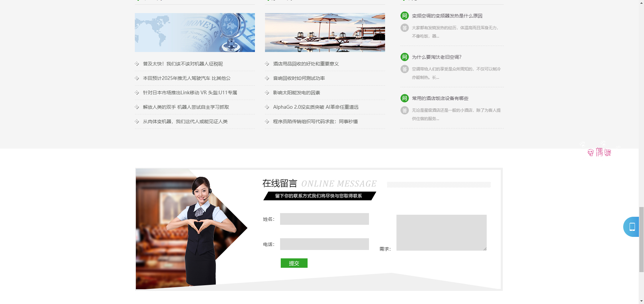The height and width of the screenshot is (304, 644).
Task: Click diamond bullet beside 普及太快 article
Action: [137, 64]
